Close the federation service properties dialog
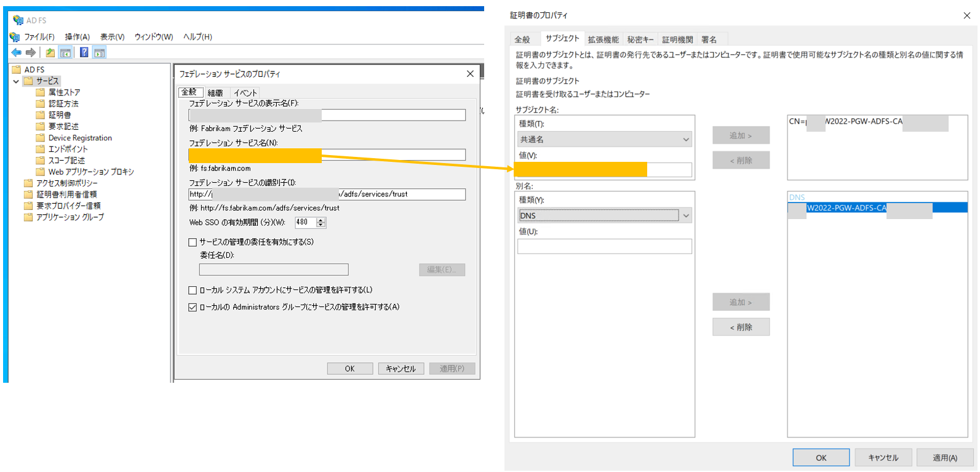 click(470, 74)
